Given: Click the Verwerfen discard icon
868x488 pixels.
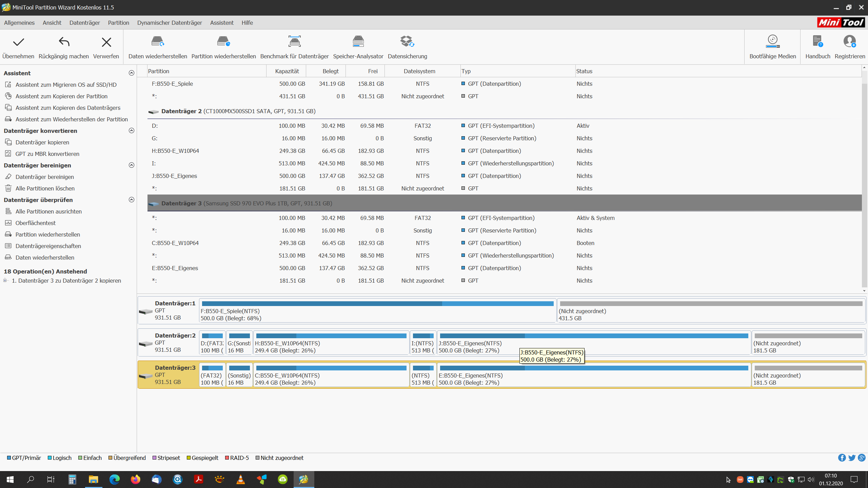Looking at the screenshot, I should [106, 42].
